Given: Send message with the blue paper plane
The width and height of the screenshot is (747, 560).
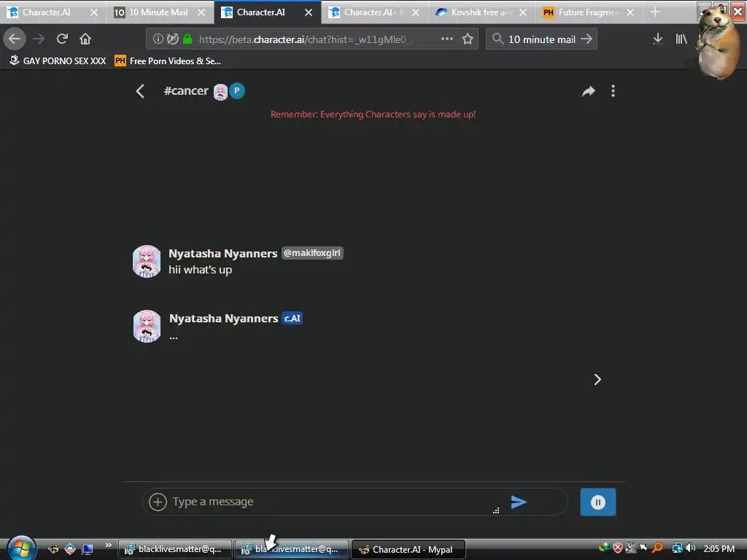Looking at the screenshot, I should click(519, 502).
